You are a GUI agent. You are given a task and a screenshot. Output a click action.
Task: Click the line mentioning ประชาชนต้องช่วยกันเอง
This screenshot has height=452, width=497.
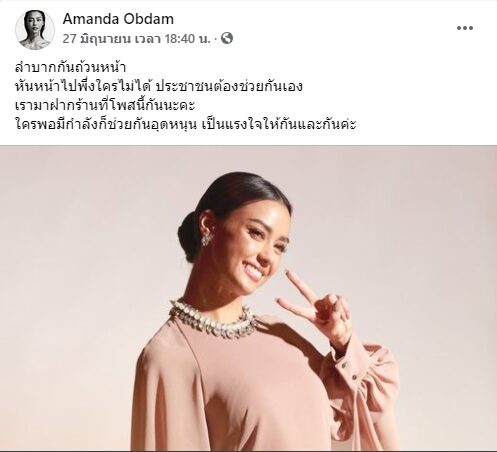[159, 86]
